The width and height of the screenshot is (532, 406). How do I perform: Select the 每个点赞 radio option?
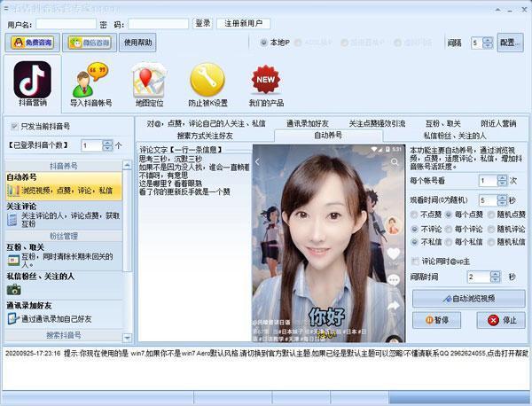[x=450, y=215]
